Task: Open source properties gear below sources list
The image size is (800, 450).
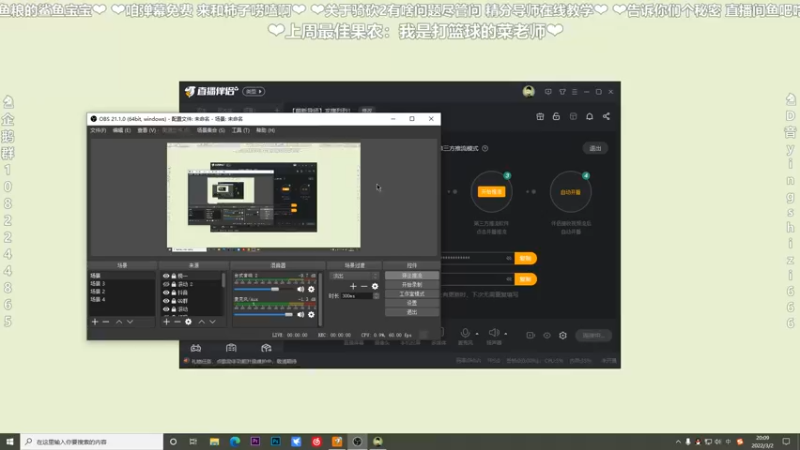Action: tap(188, 322)
